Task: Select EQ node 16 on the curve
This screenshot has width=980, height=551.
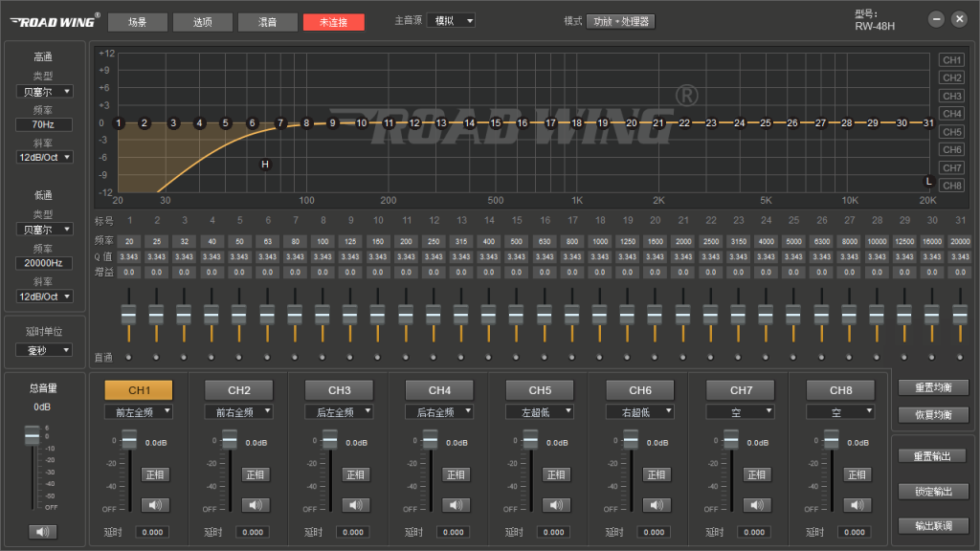Action: point(522,123)
